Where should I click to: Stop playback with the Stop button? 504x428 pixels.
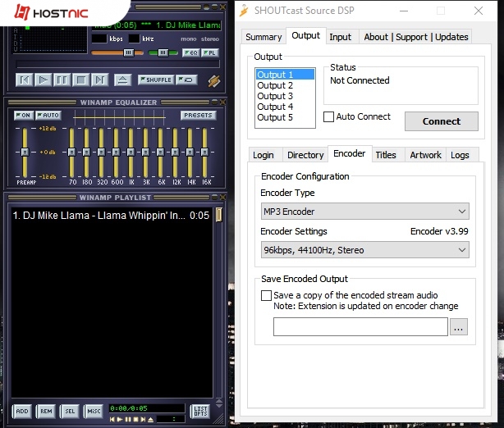[81, 80]
